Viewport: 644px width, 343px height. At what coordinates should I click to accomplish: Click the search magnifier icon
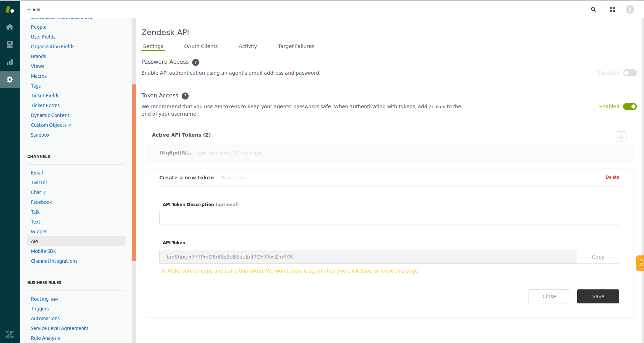[x=594, y=9]
